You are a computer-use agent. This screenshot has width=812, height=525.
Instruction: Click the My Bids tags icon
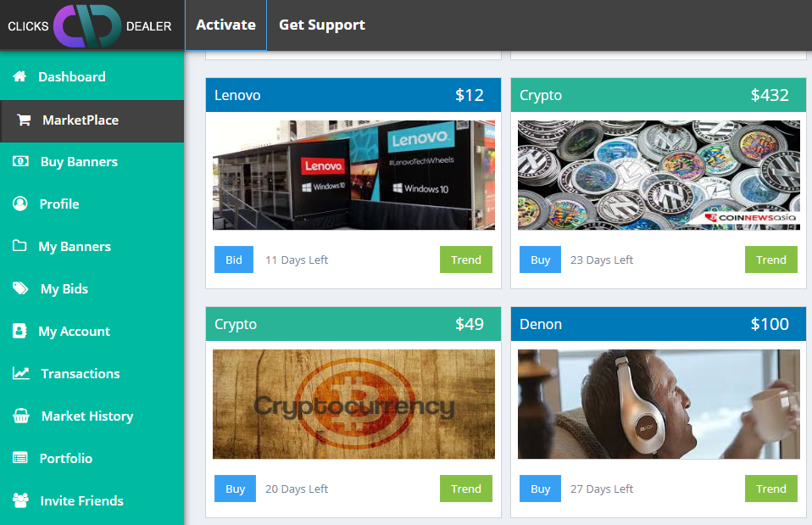coord(20,288)
